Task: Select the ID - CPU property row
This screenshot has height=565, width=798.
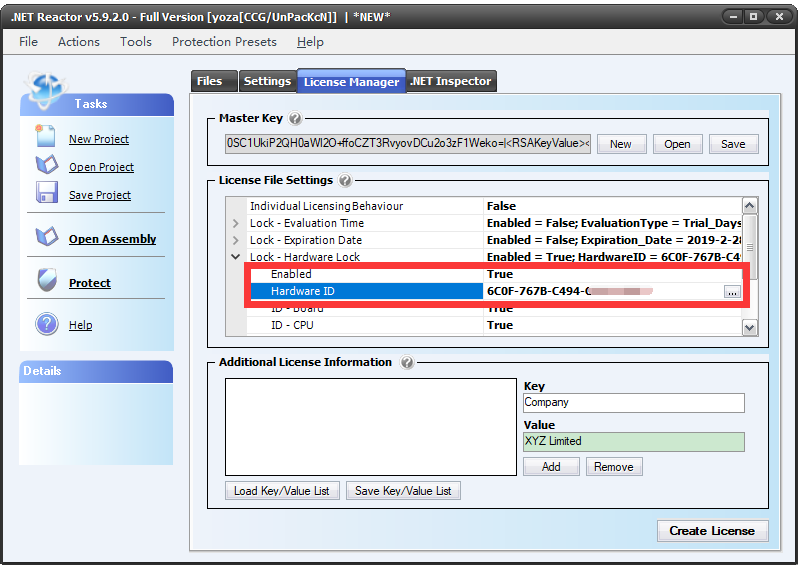Action: coord(494,325)
